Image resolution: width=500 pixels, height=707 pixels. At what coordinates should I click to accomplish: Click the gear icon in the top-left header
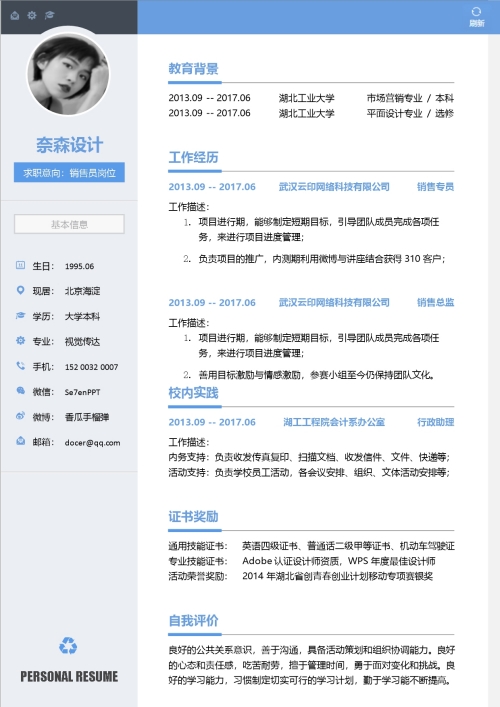pyautogui.click(x=32, y=15)
